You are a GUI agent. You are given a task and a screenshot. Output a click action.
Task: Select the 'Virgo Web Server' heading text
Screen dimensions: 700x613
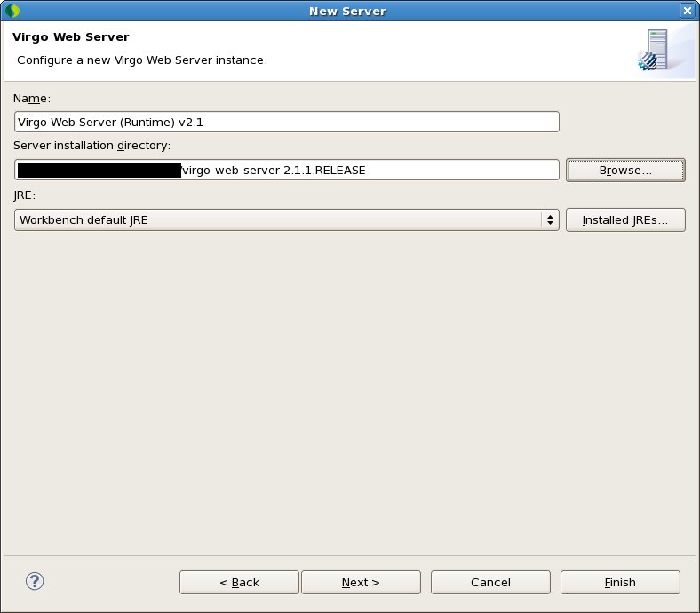point(70,36)
